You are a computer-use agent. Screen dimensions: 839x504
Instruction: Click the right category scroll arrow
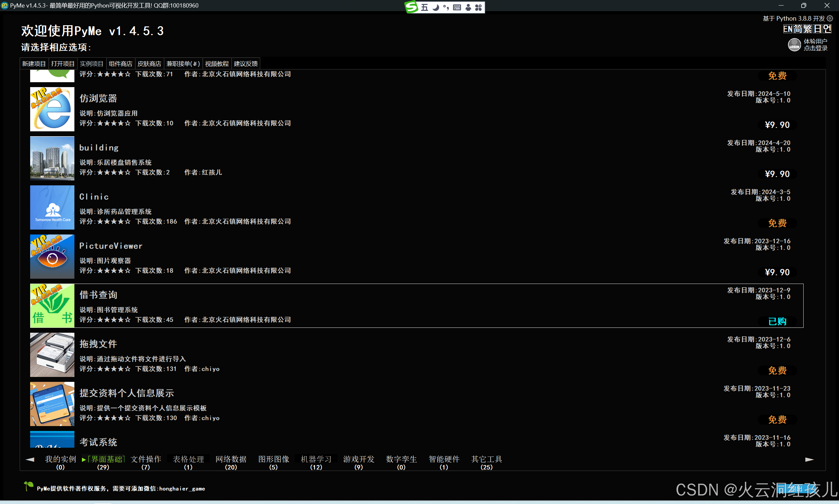pyautogui.click(x=809, y=459)
